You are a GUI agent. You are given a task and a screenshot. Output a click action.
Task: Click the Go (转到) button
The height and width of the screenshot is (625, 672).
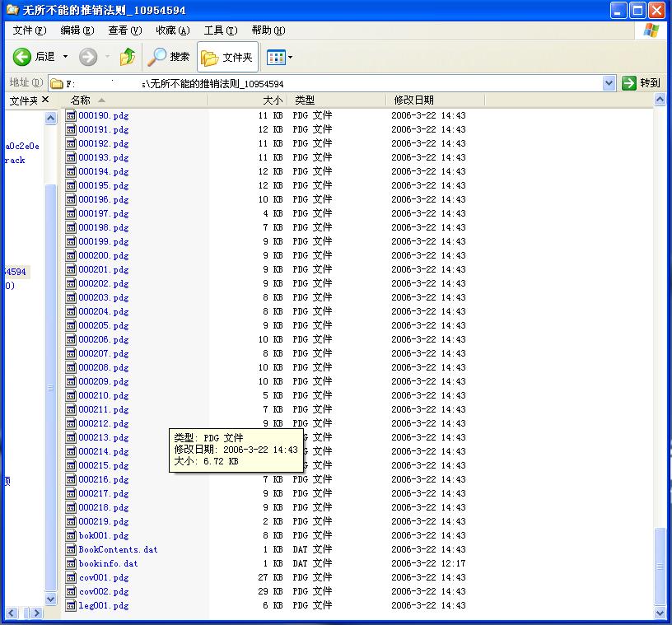click(x=642, y=82)
